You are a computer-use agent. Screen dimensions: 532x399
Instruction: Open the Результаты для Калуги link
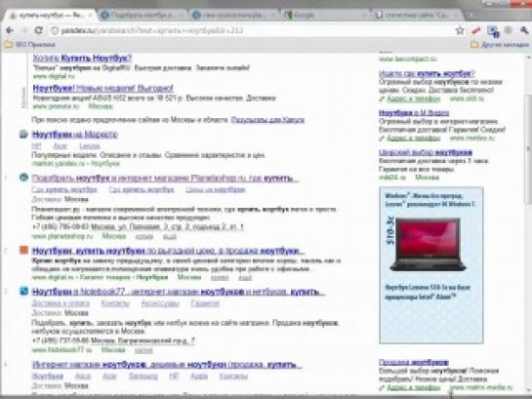coord(267,120)
